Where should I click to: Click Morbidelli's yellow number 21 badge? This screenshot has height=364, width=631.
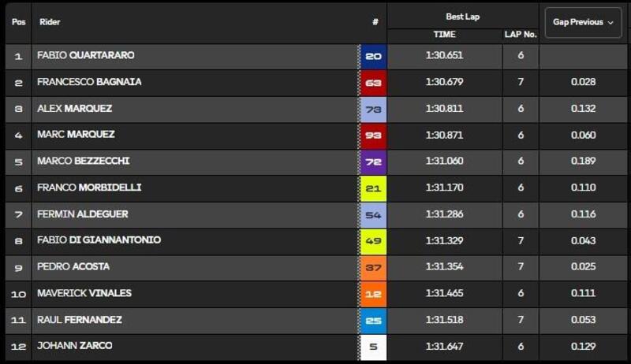373,188
